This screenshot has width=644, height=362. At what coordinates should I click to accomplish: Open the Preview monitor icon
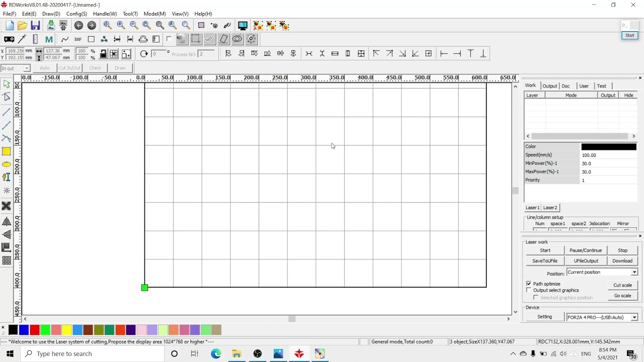point(243,25)
